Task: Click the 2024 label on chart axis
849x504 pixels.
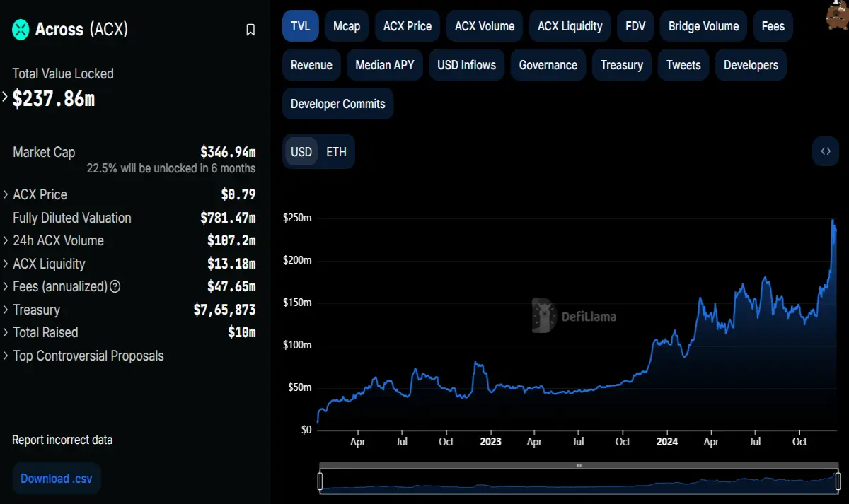Action: click(x=667, y=441)
